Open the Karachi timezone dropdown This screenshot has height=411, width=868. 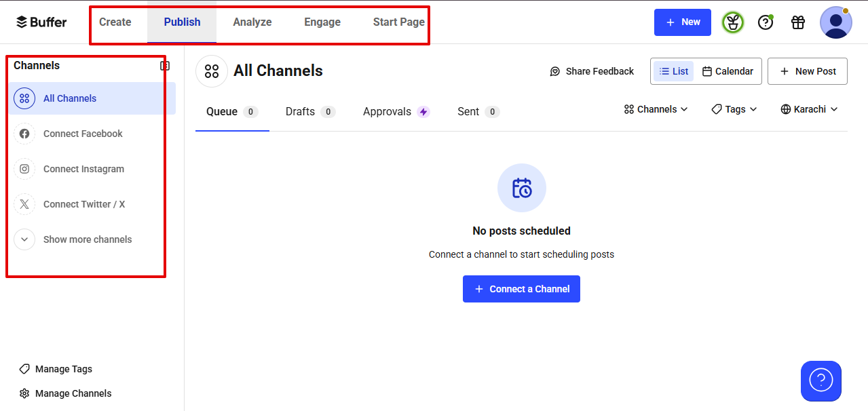808,109
